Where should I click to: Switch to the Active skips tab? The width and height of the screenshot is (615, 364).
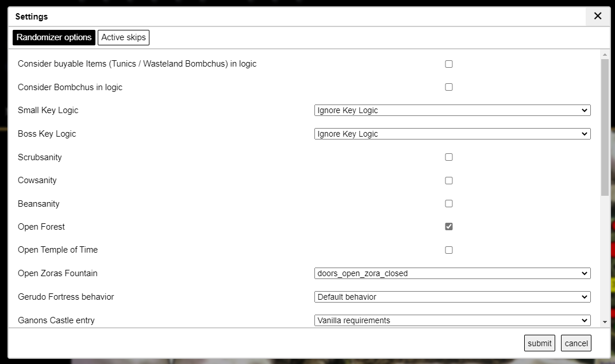tap(124, 38)
